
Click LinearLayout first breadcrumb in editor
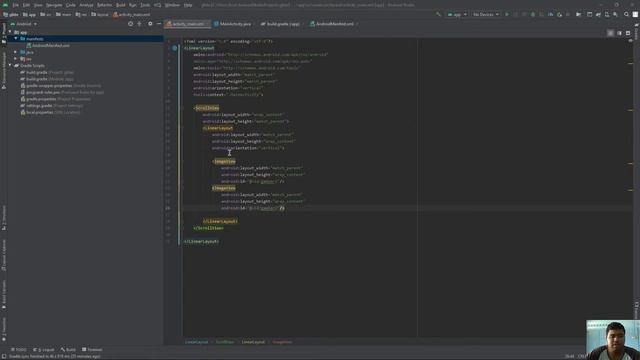(196, 342)
